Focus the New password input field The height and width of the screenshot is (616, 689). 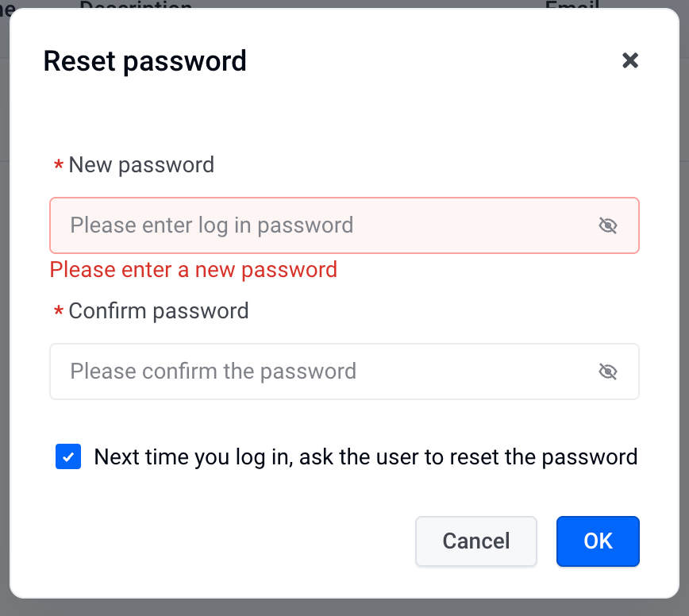tap(344, 225)
